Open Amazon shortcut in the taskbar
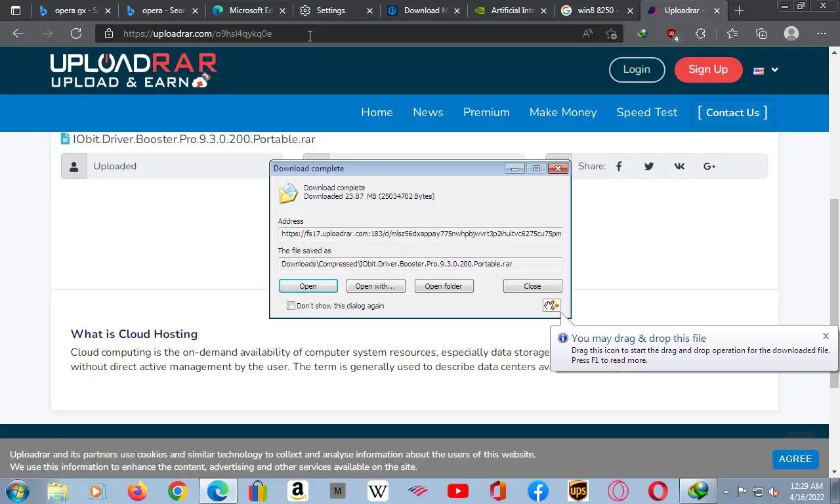Viewport: 840px width, 504px height. [x=297, y=491]
